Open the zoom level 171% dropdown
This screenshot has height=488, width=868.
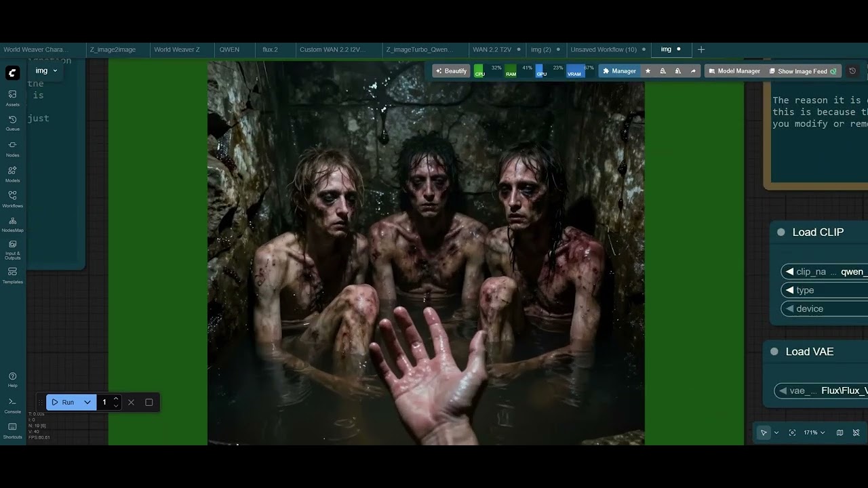click(814, 432)
